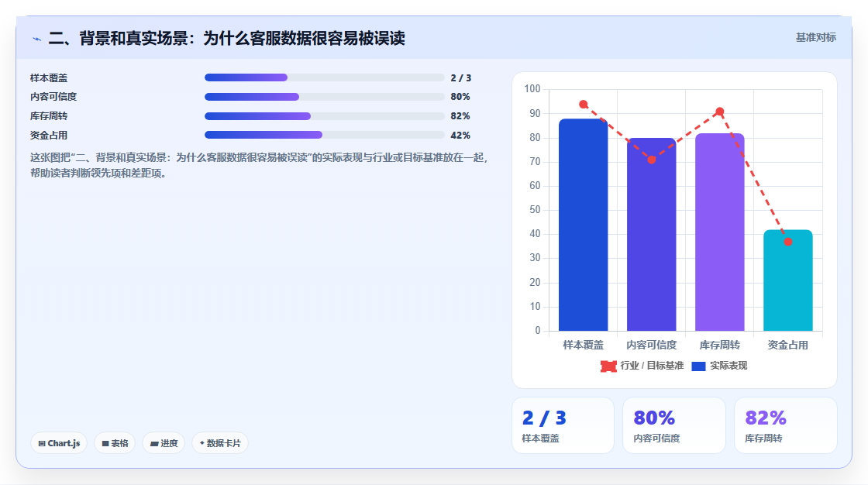Image resolution: width=868 pixels, height=485 pixels.
Task: Click the 库存周转 progress bar
Action: 325,116
